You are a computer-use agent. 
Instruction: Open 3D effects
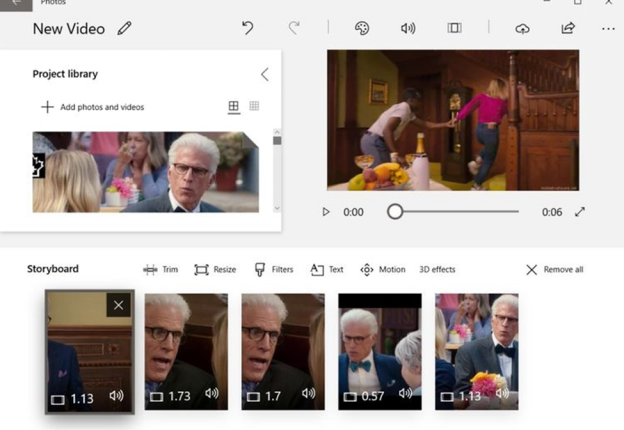pyautogui.click(x=437, y=270)
